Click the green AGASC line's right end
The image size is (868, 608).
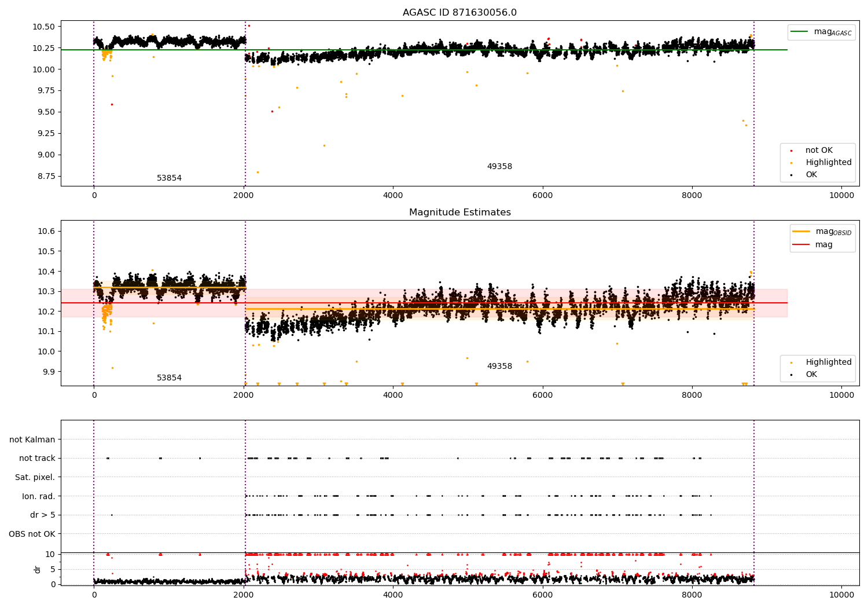[786, 50]
